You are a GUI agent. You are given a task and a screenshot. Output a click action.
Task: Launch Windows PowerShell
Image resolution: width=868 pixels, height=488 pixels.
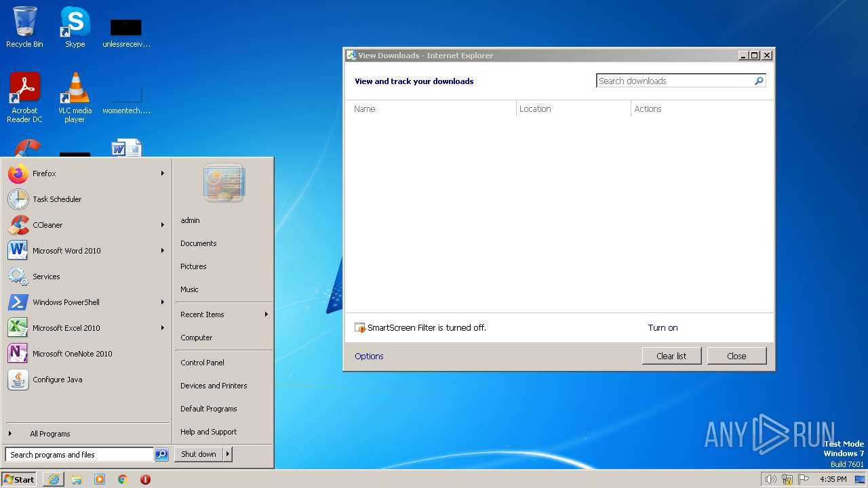click(x=87, y=302)
